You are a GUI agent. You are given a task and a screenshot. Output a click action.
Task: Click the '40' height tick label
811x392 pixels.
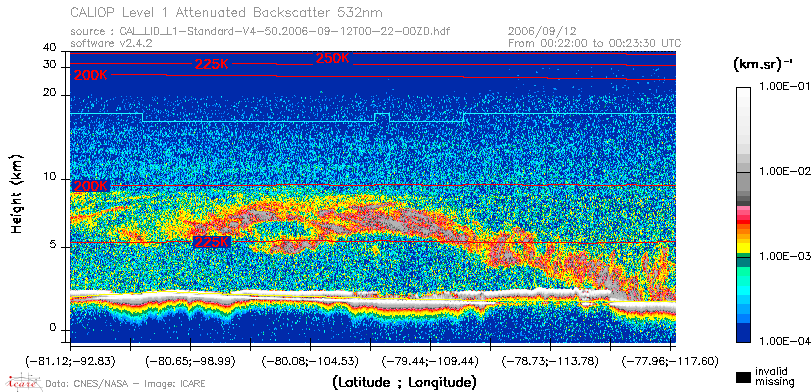50,48
